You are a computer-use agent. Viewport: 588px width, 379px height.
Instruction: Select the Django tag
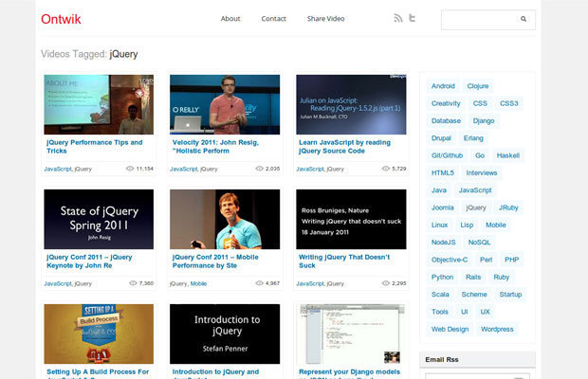[484, 120]
